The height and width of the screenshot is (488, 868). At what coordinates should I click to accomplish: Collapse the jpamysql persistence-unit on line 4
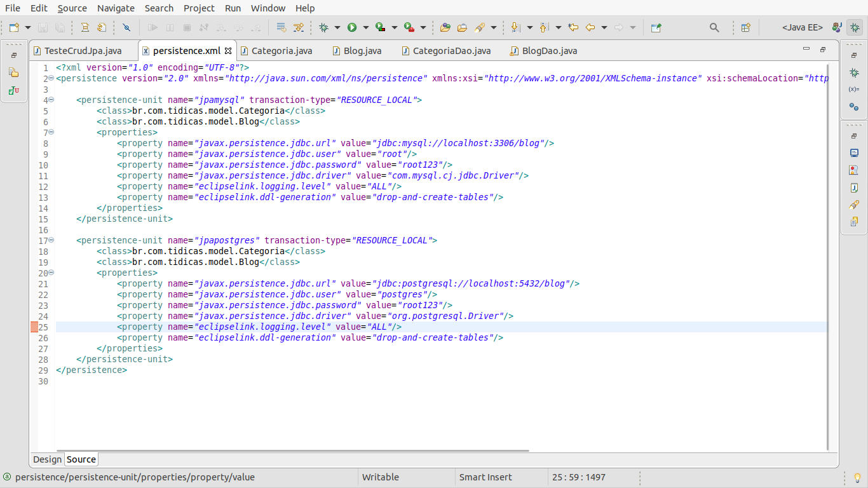click(51, 100)
